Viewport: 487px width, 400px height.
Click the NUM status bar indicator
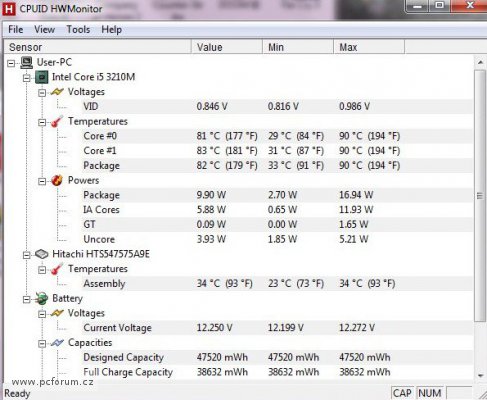coord(430,393)
